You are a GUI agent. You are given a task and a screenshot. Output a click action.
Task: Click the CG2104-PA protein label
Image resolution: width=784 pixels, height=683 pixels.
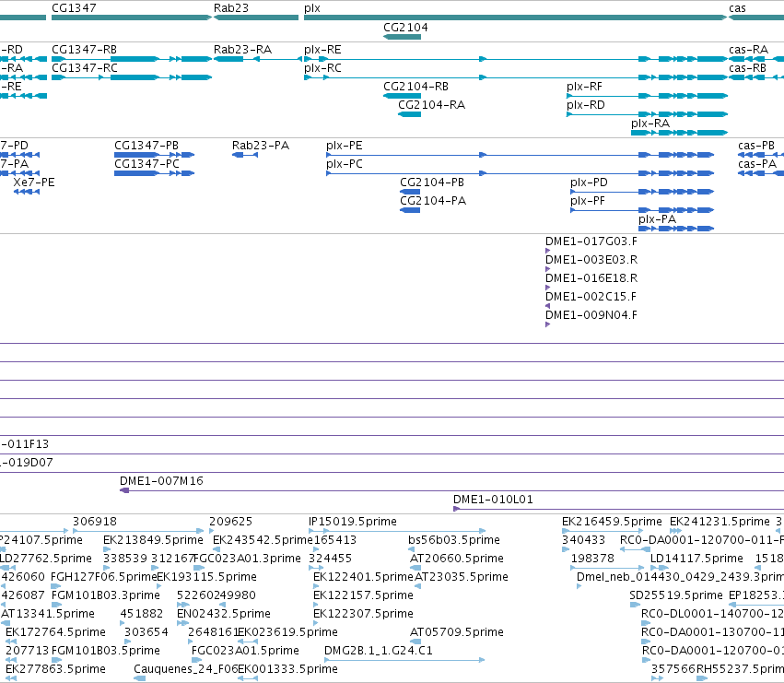pyautogui.click(x=433, y=201)
